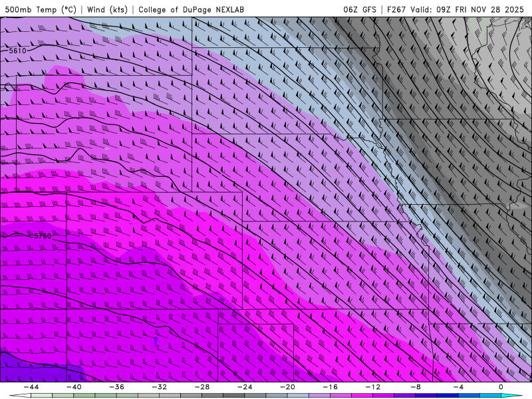Click the 'Valid: 09Z FRI NOV 28 2025' text
The image size is (532, 399).
(467, 10)
